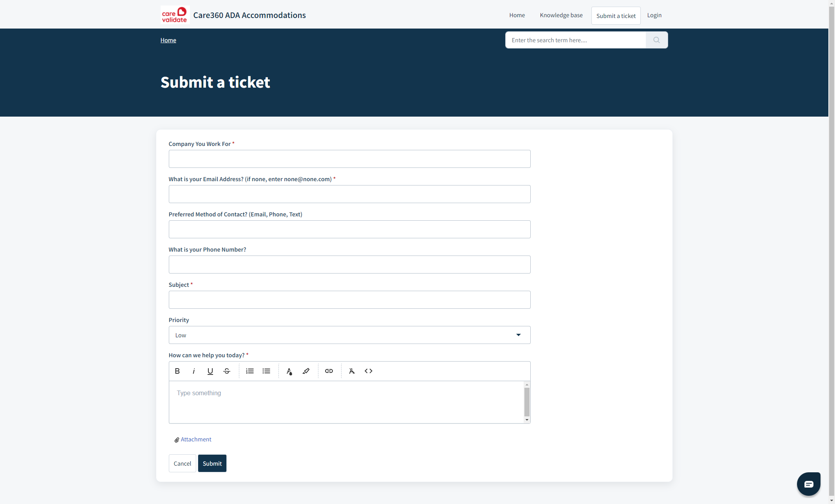This screenshot has width=835, height=504.
Task: Go to Home in top navigation
Action: [x=517, y=15]
